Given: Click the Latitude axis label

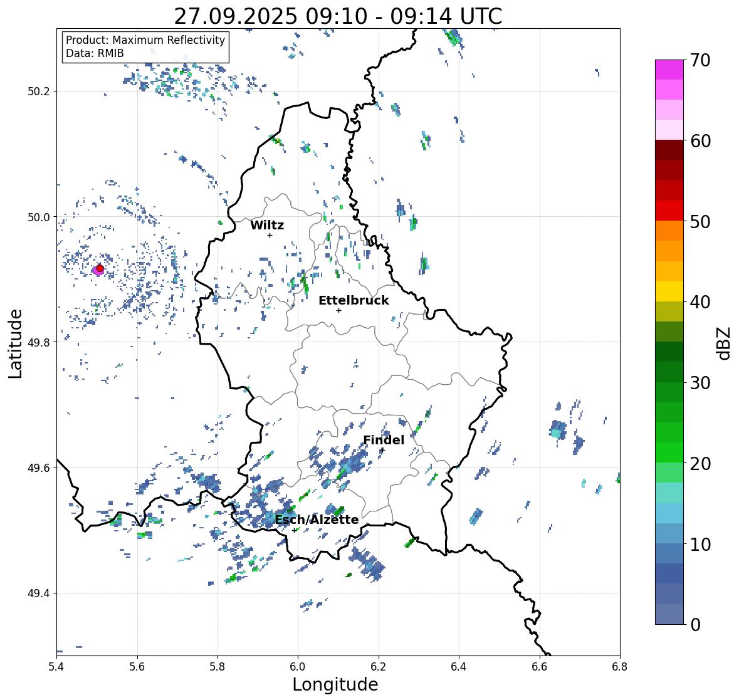Looking at the screenshot, I should (x=16, y=343).
